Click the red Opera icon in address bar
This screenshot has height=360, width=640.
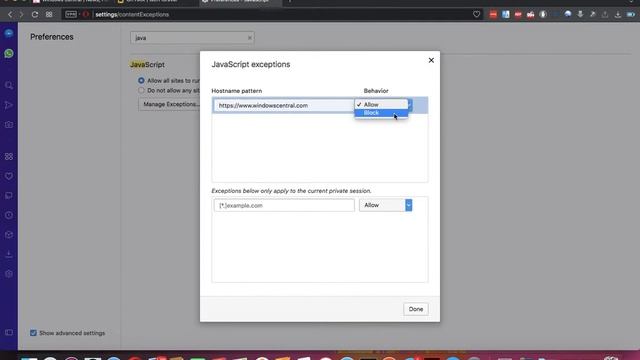coord(86,14)
